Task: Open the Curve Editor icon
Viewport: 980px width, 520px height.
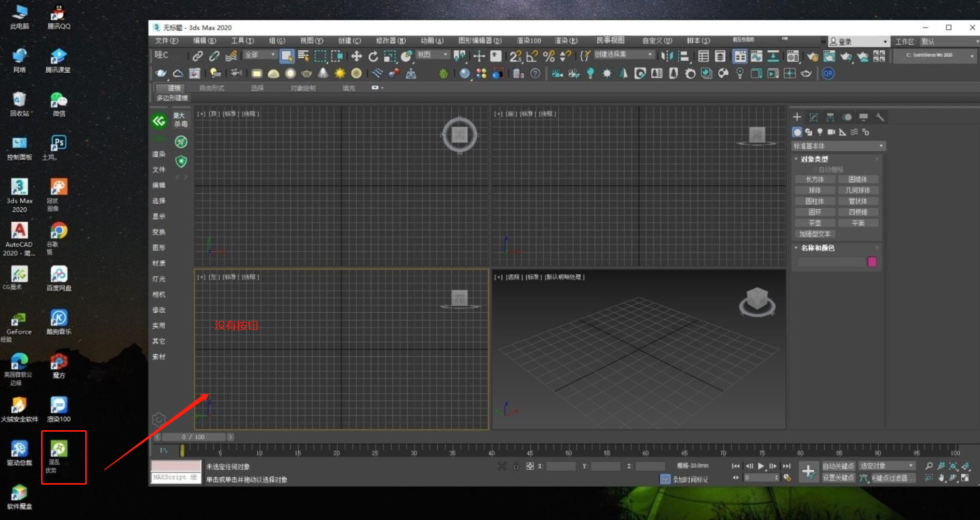Action: [756, 56]
